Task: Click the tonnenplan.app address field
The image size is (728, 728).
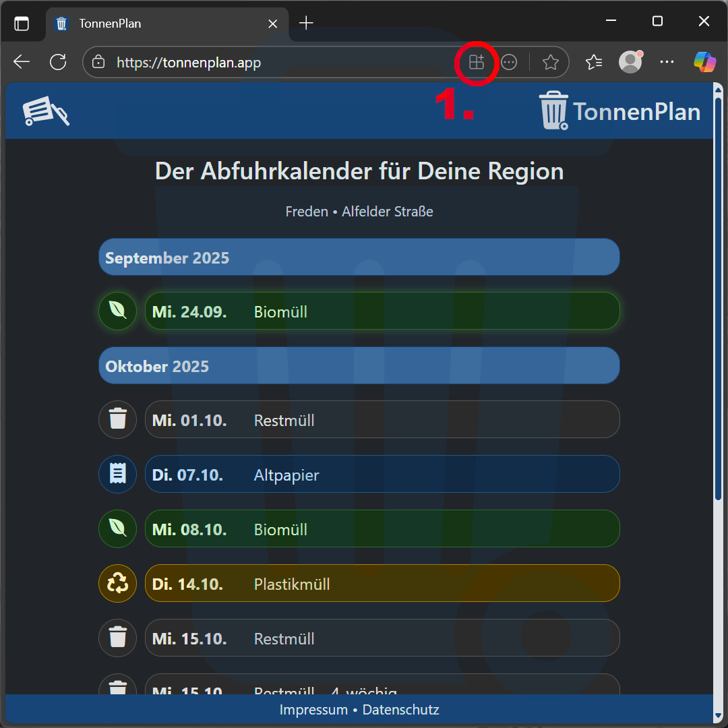Action: (270, 63)
